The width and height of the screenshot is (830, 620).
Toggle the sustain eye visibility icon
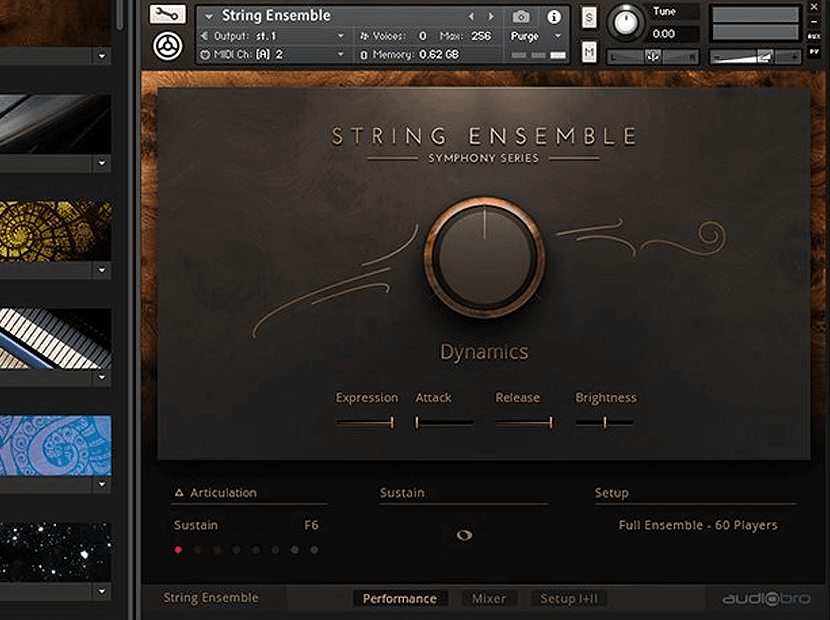(464, 535)
